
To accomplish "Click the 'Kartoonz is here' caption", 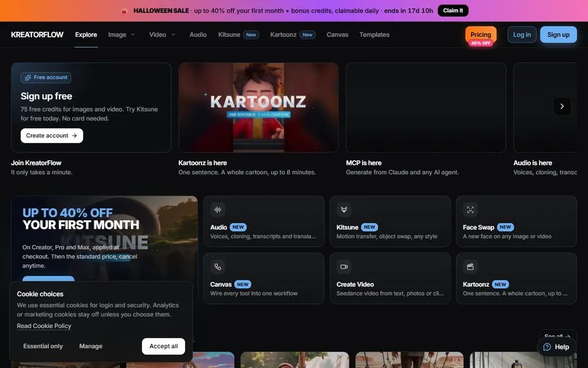I will click(203, 163).
